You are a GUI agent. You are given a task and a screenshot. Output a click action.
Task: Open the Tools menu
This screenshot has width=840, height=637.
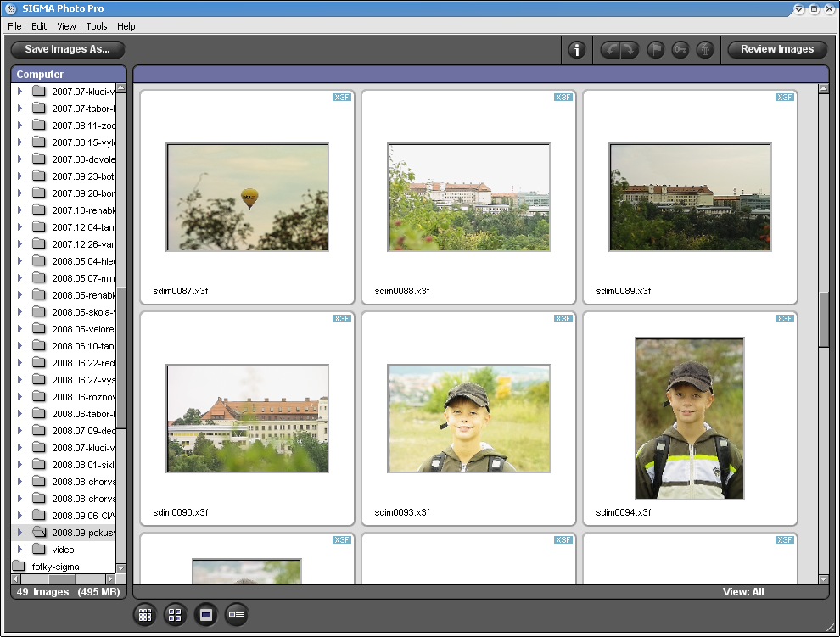97,26
